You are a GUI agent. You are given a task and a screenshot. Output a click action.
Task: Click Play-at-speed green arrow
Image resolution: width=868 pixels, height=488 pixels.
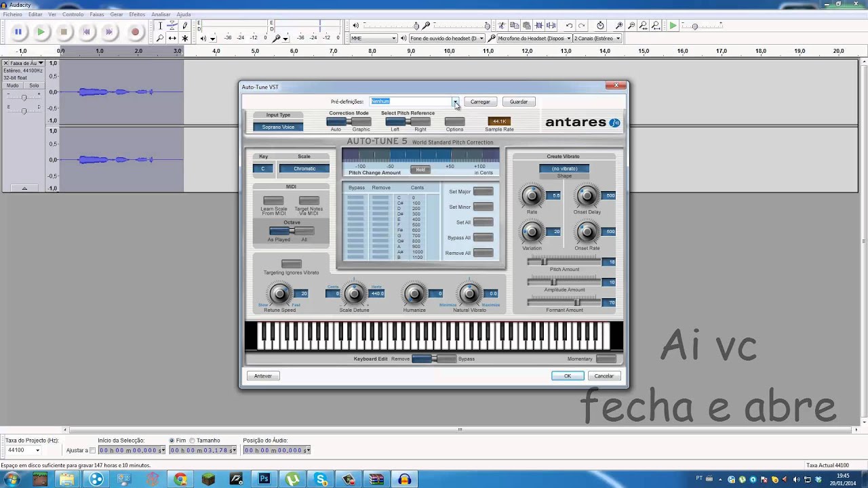click(673, 26)
